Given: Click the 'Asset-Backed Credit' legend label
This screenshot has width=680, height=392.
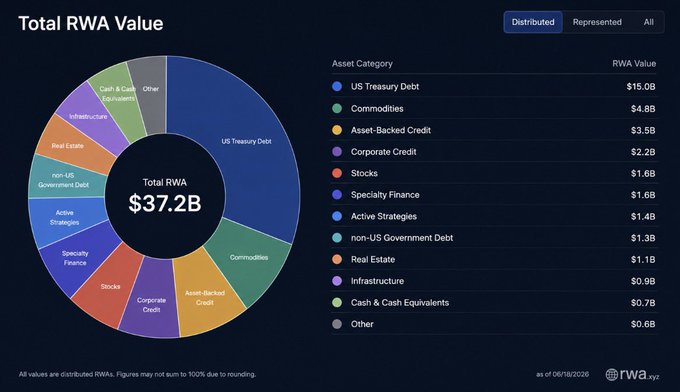Looking at the screenshot, I should pyautogui.click(x=391, y=130).
